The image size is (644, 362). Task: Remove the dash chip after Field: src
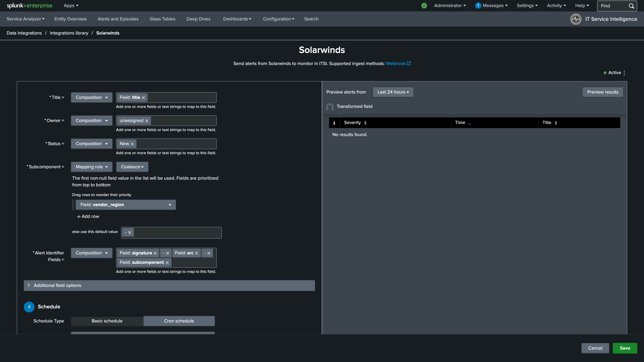pyautogui.click(x=209, y=253)
